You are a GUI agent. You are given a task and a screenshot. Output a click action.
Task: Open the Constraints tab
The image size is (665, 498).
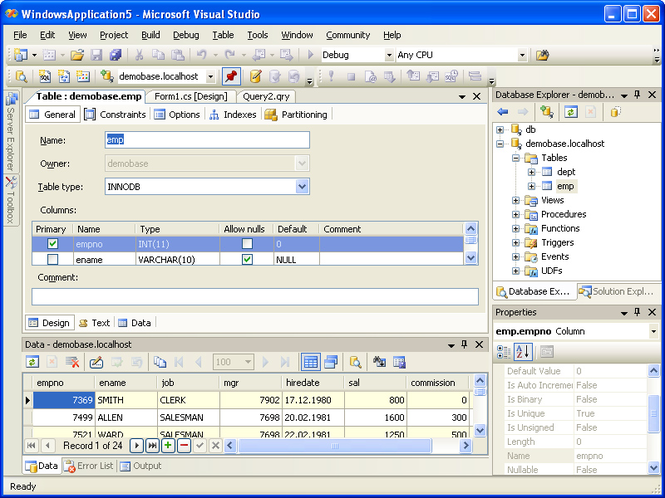pos(115,115)
